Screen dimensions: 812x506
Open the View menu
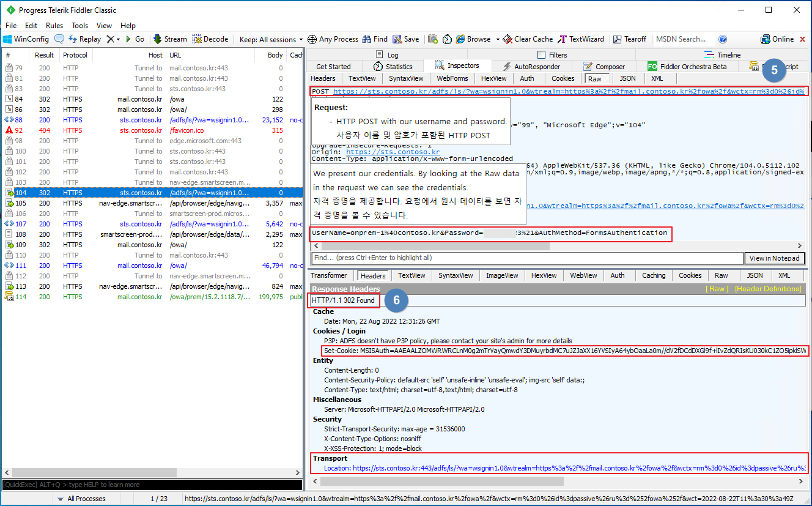(105, 26)
